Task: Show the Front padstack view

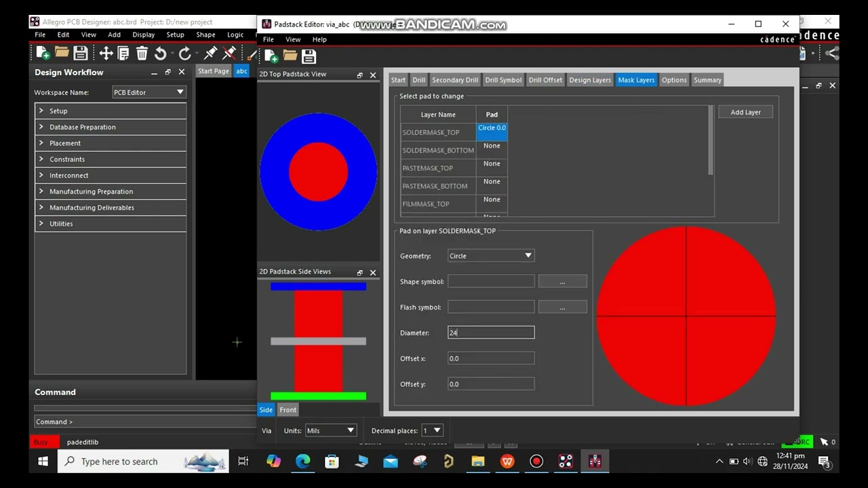Action: click(288, 410)
